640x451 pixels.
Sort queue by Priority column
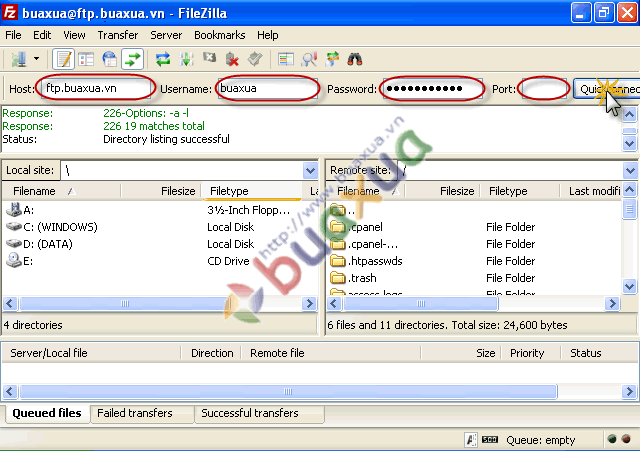(x=531, y=353)
